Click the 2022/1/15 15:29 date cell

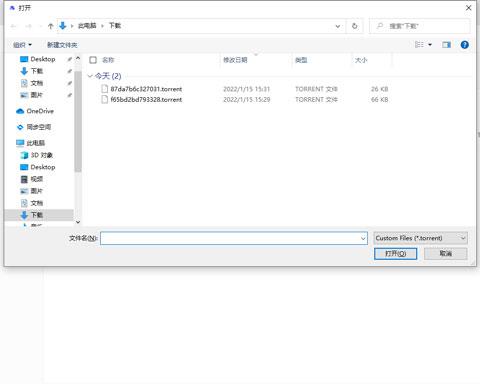(246, 99)
